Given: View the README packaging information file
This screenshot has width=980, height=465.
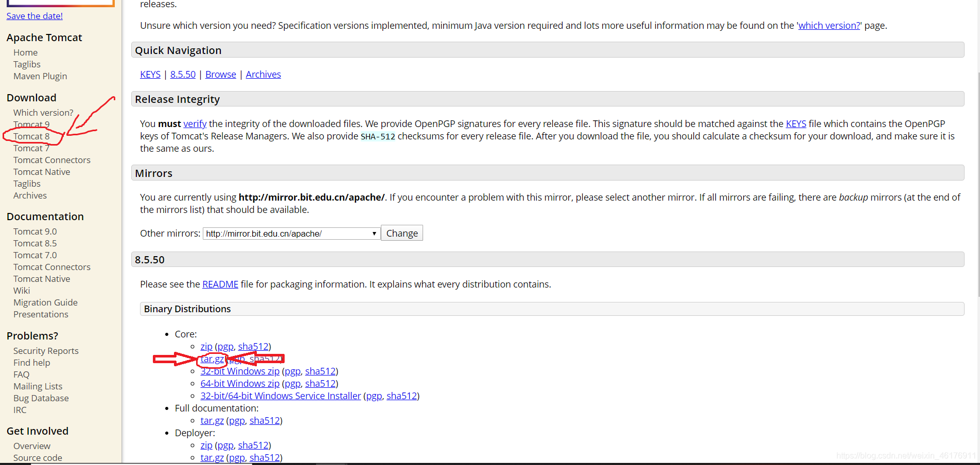Looking at the screenshot, I should (x=220, y=284).
